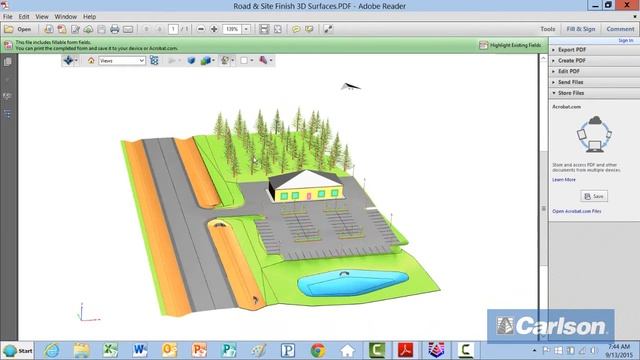Viewport: 640px width, 360px height.
Task: Click the Model Render Mode icon
Action: (x=205, y=60)
